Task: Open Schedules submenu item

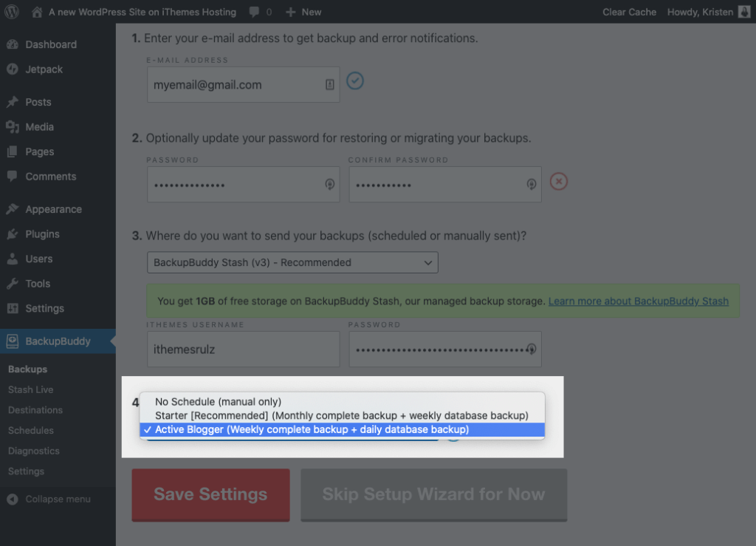Action: [x=31, y=430]
